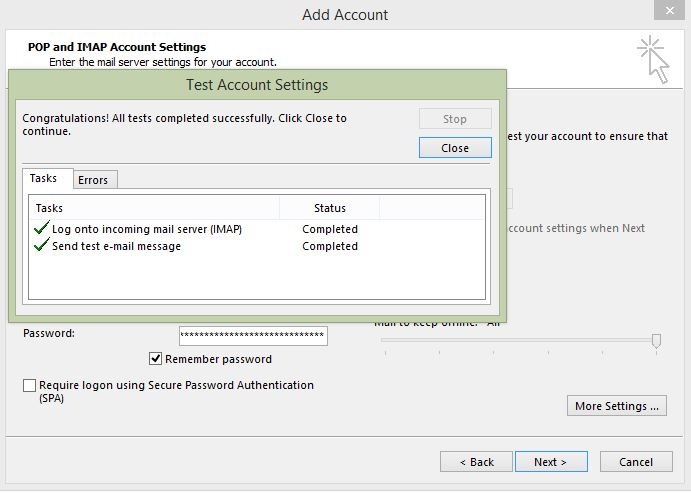
Task: Select the Log onto incoming mail server row
Action: coord(147,229)
